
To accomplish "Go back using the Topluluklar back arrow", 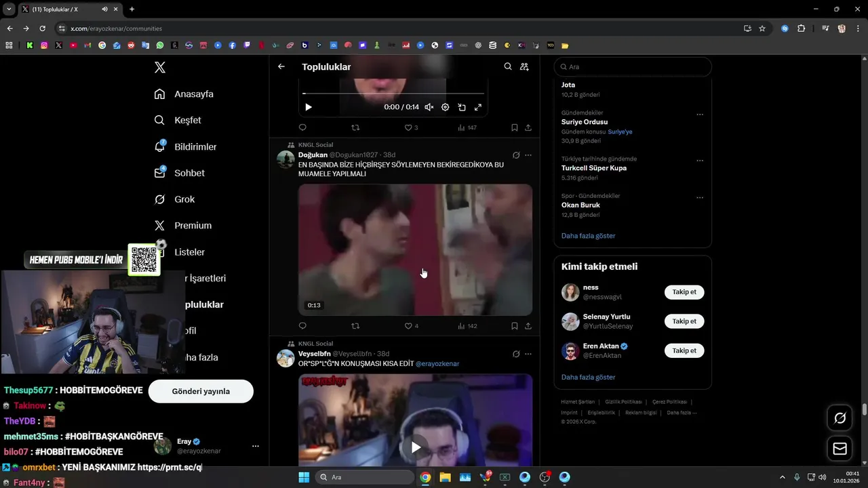I will click(x=281, y=66).
